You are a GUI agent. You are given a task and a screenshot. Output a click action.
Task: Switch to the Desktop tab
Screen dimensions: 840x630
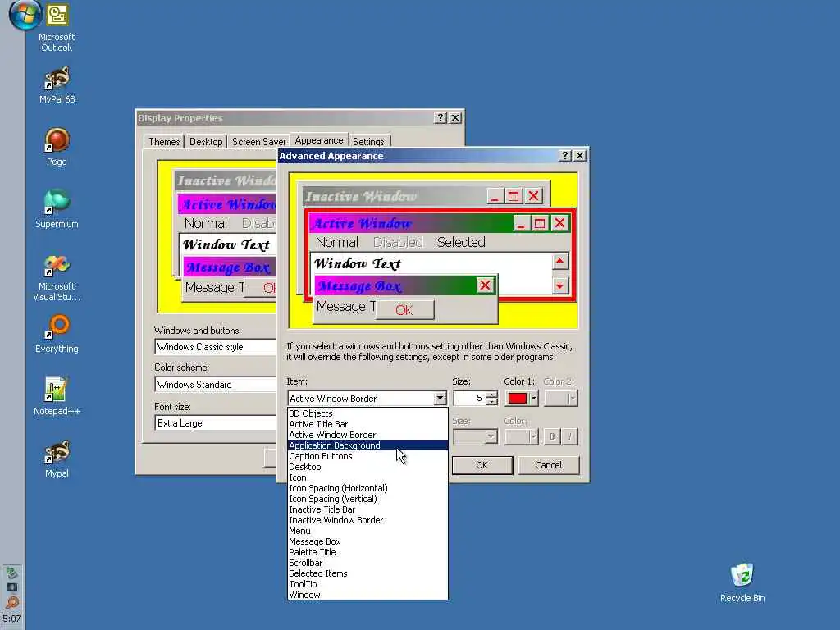point(206,142)
